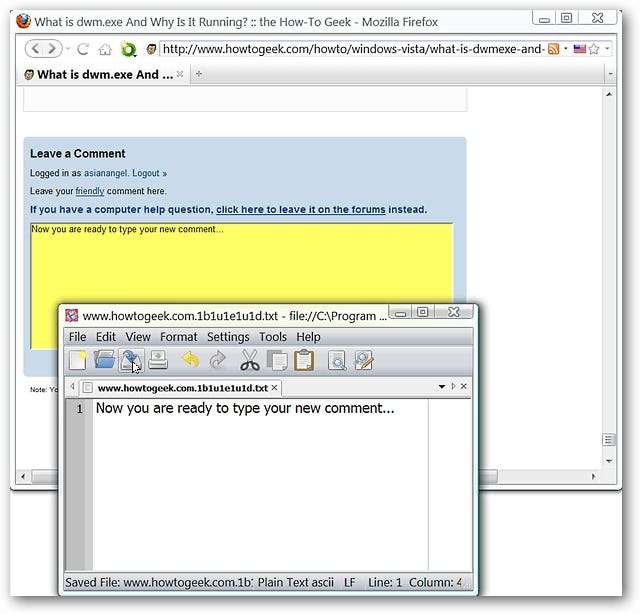Follow the forums link for help questions
Viewport: 640px width, 614px height.
click(300, 209)
